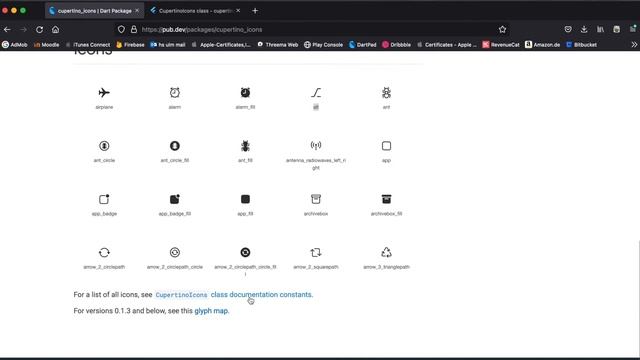Reload the page in the browser toolbar
The height and width of the screenshot is (360, 640).
tap(39, 29)
